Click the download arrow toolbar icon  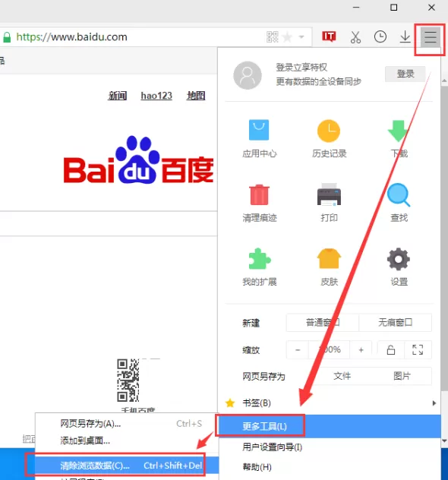(x=405, y=36)
